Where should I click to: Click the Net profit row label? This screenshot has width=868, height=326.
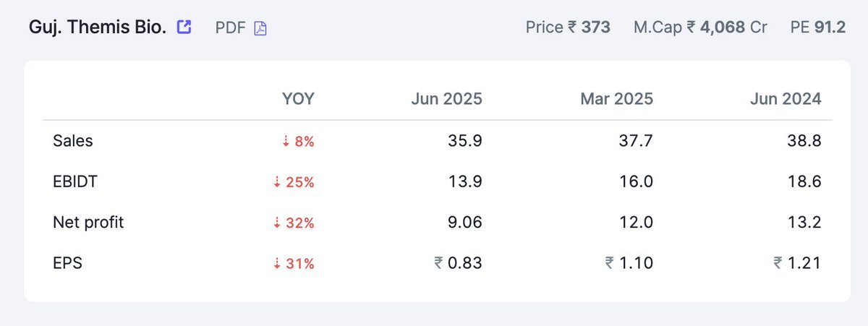click(x=88, y=223)
